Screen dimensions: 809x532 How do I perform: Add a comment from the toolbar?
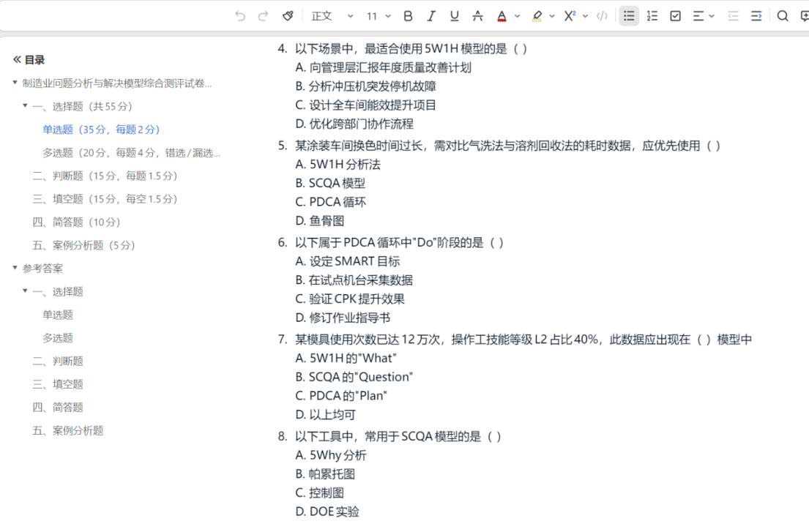805,16
